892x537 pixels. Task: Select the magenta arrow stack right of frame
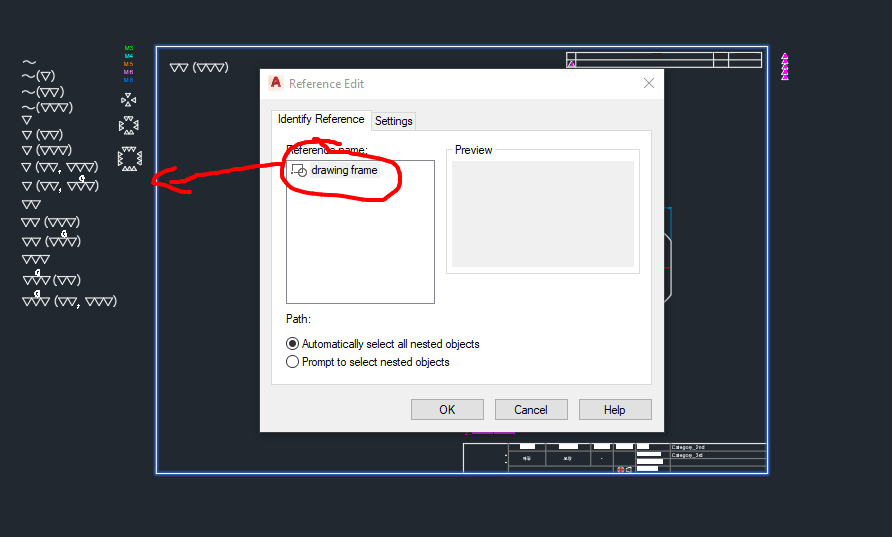[x=785, y=67]
